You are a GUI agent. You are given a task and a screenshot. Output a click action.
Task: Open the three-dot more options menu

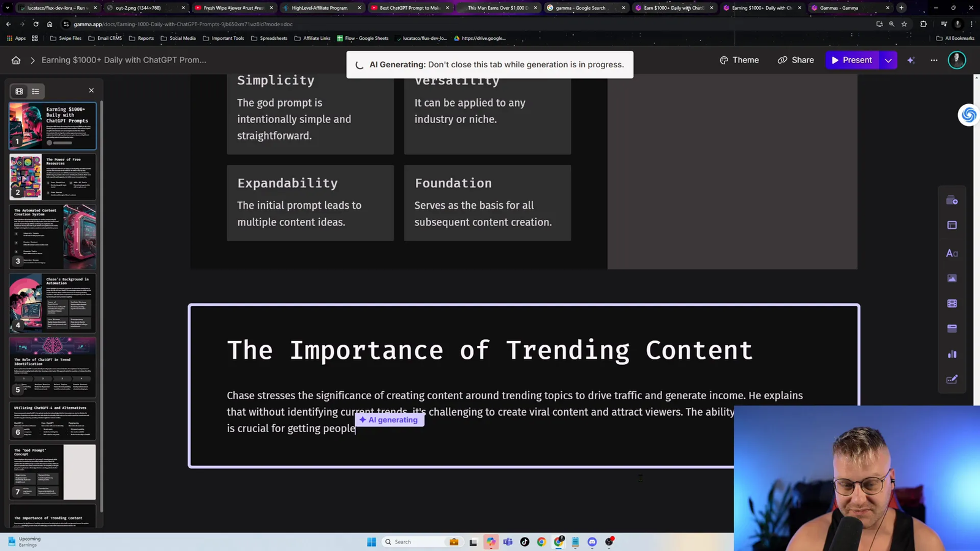click(934, 60)
